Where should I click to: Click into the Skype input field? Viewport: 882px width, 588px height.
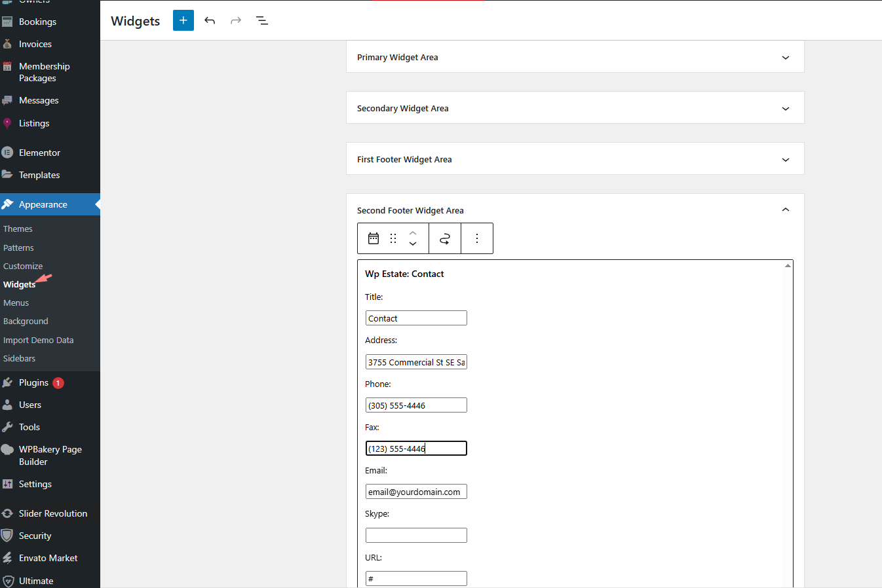pyautogui.click(x=416, y=535)
